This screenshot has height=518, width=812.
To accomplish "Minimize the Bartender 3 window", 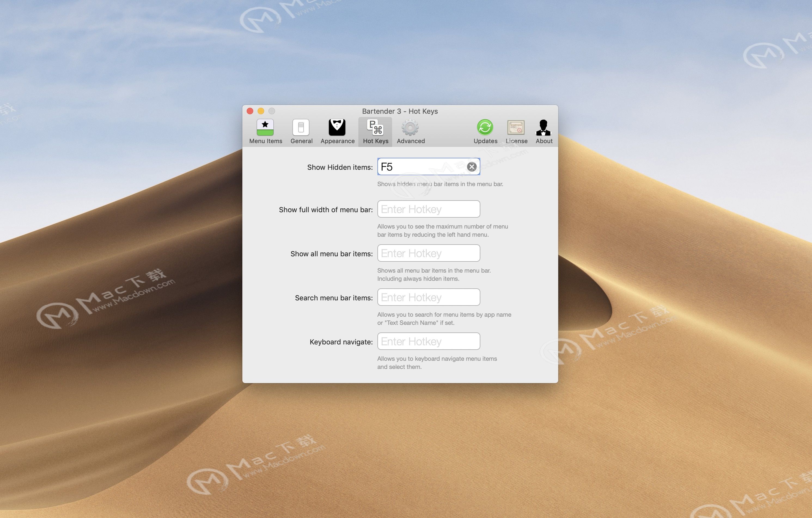I will click(x=261, y=111).
